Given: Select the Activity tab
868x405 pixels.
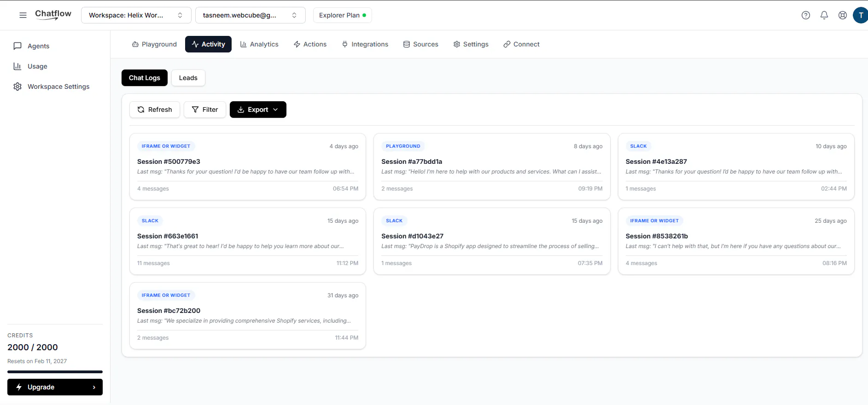Looking at the screenshot, I should (x=208, y=44).
